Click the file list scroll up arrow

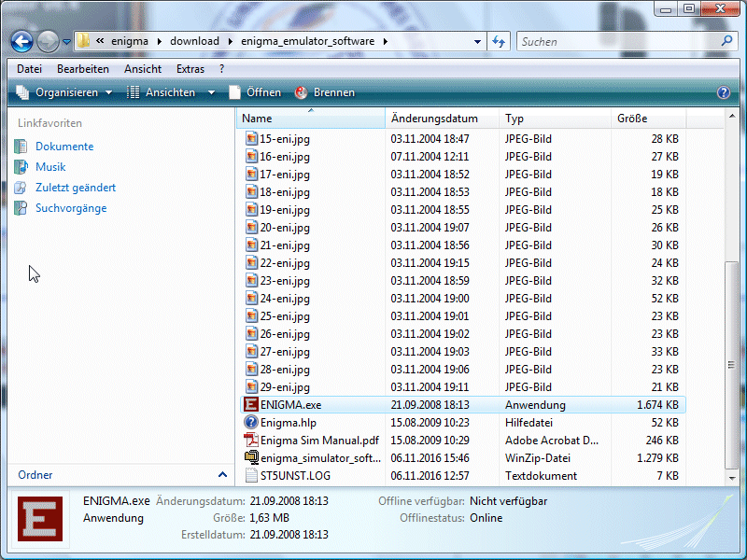pyautogui.click(x=732, y=116)
